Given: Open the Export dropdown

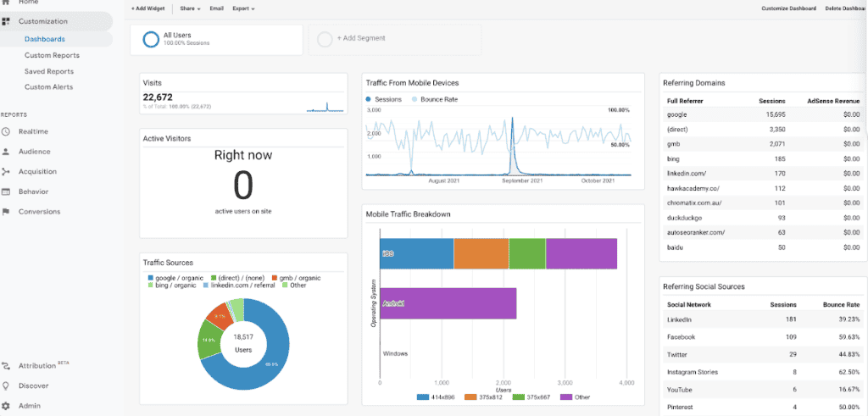Looking at the screenshot, I should tap(243, 8).
